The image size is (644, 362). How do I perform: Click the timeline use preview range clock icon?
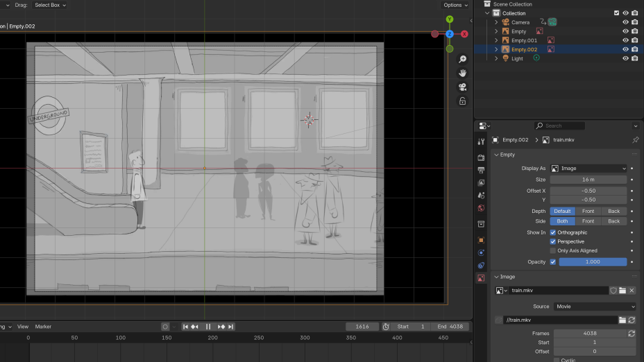[x=386, y=327]
